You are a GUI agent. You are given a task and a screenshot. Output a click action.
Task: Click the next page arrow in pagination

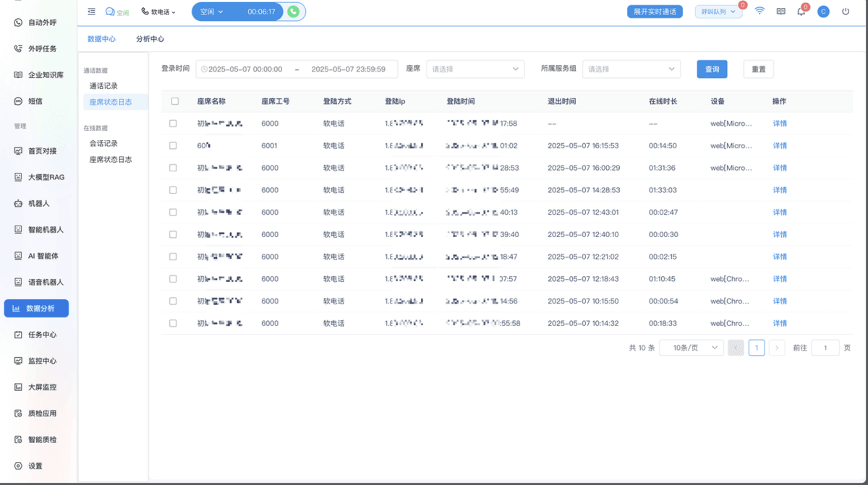pyautogui.click(x=777, y=348)
